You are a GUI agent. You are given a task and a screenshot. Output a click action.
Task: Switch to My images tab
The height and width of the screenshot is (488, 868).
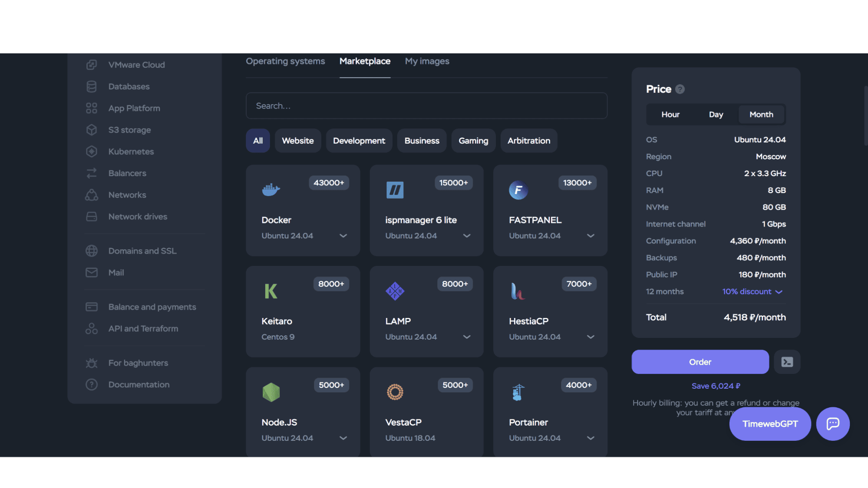(427, 61)
